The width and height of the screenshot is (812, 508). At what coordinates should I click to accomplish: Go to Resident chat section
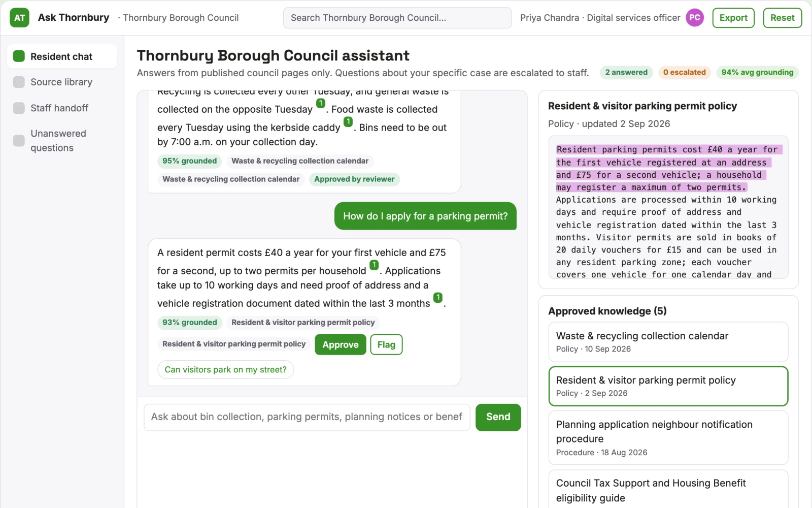(62, 56)
